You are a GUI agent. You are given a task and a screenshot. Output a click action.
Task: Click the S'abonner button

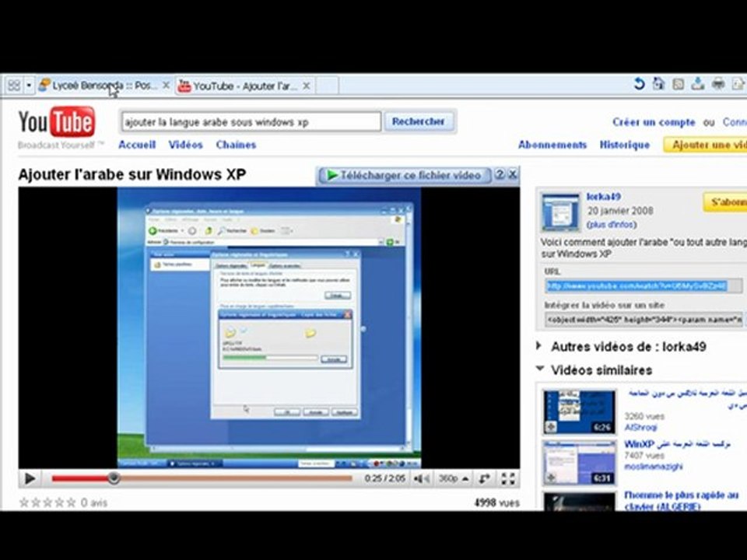725,202
